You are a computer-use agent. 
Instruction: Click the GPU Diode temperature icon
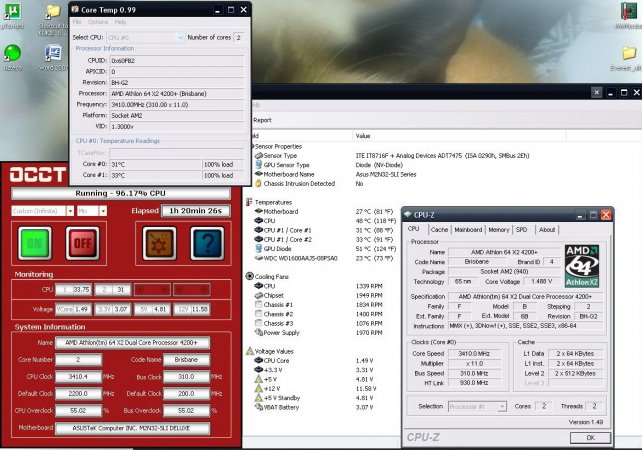[x=258, y=249]
